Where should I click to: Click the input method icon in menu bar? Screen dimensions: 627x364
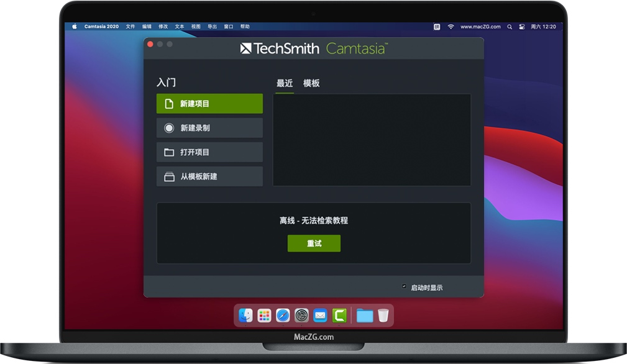[437, 27]
